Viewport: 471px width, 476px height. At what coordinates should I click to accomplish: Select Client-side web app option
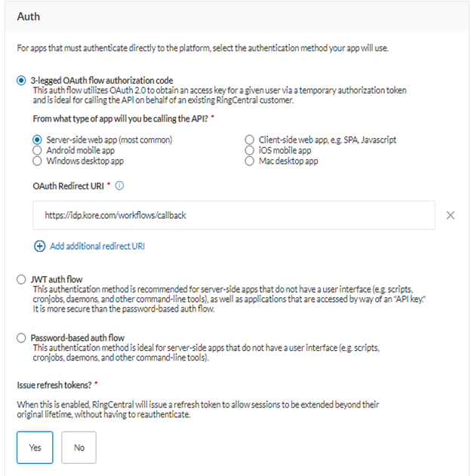click(x=250, y=140)
